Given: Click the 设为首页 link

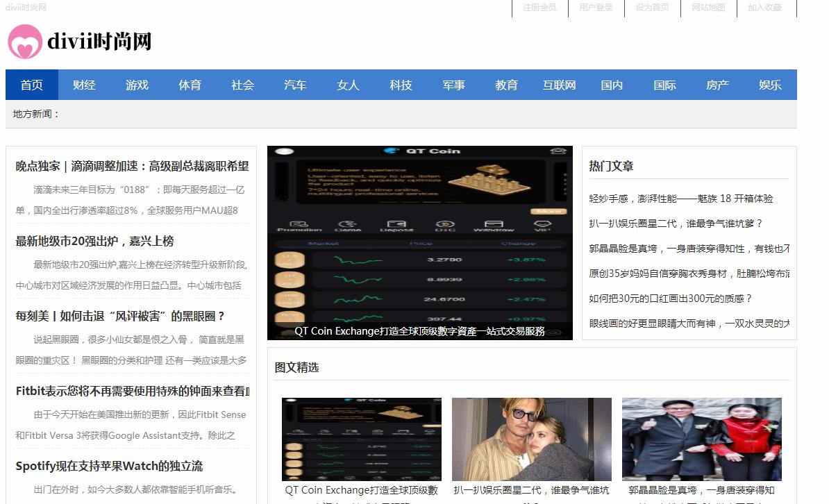Looking at the screenshot, I should 652,8.
